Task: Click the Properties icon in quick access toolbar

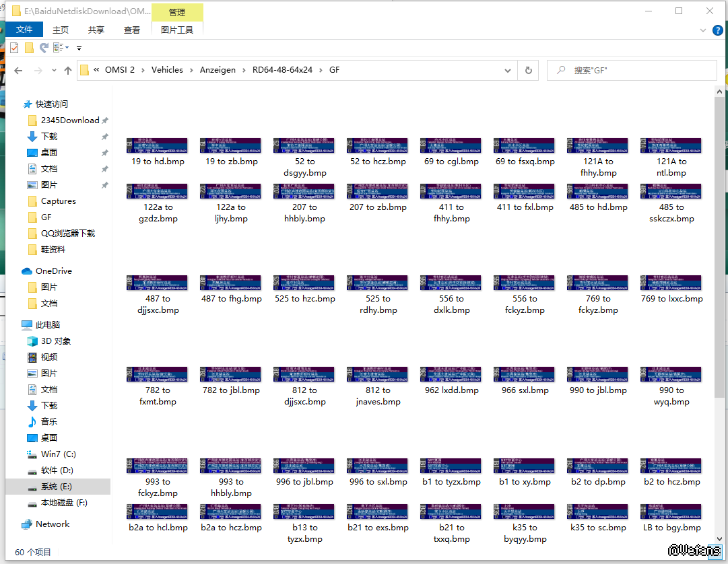Action: pos(14,48)
